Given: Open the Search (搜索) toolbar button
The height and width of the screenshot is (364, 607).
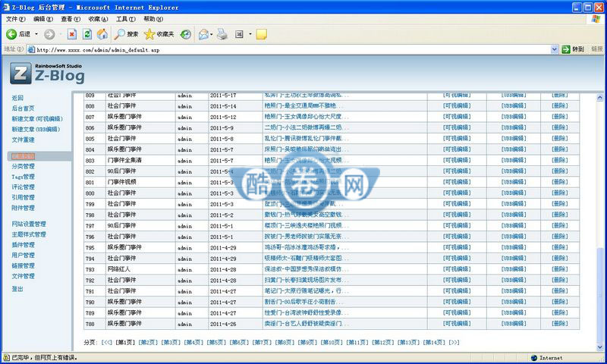Looking at the screenshot, I should coord(126,34).
